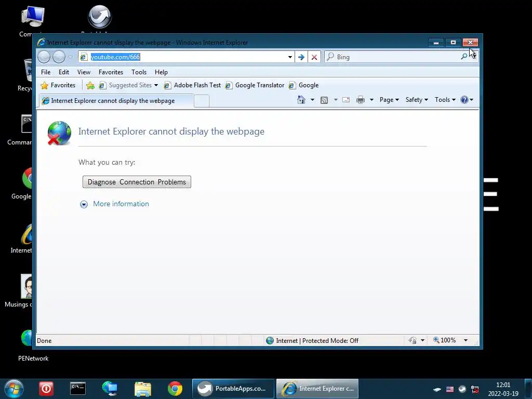Expand the Home button dropdown arrow
532x399 pixels.
(x=312, y=100)
